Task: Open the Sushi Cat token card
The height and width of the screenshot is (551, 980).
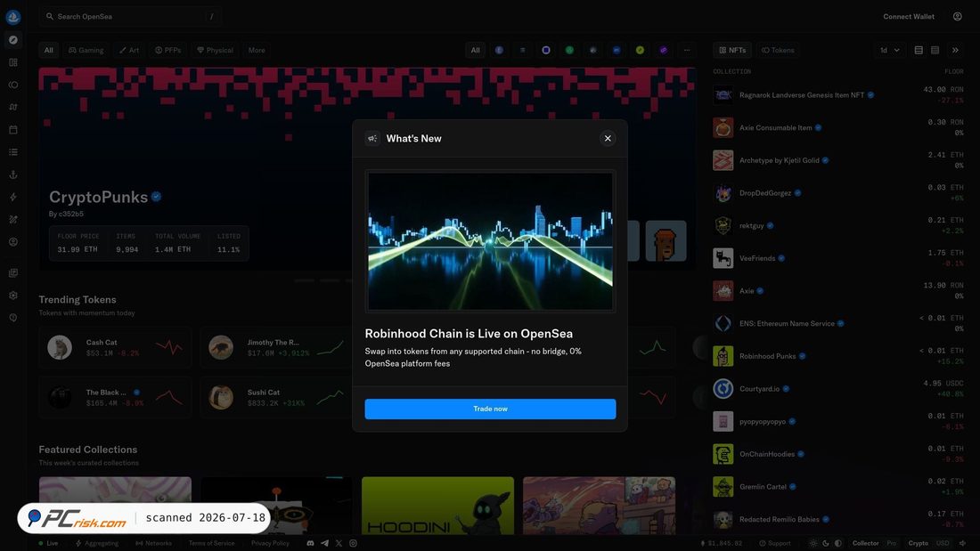Action: pos(276,397)
